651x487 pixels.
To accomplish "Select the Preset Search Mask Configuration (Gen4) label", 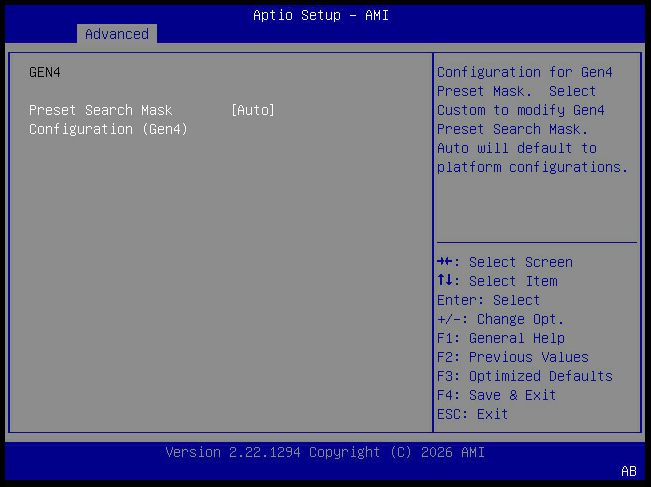I will [108, 120].
